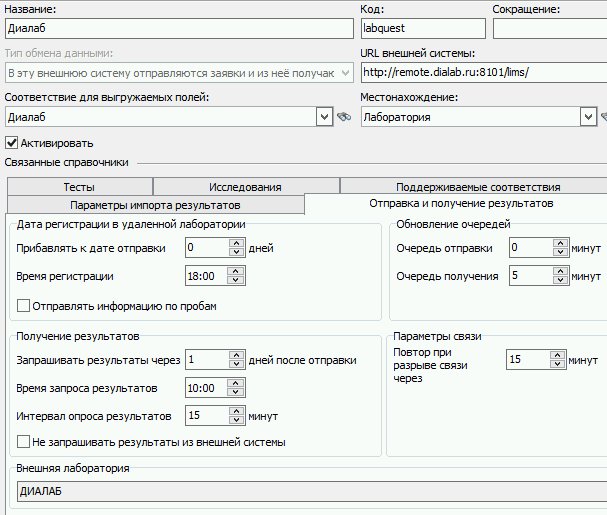The height and width of the screenshot is (515, 607).
Task: Increase Время запроса результатов 10:00
Action: 235,383
